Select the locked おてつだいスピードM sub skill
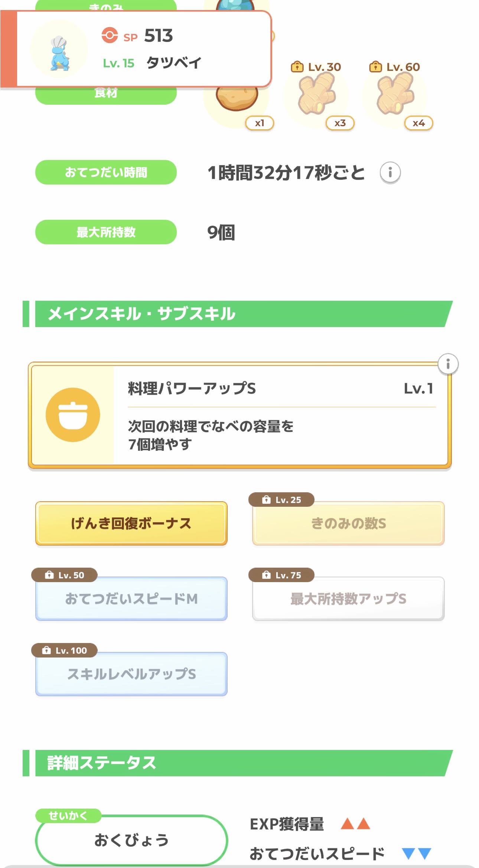Viewport: 479px width, 868px height. click(x=131, y=598)
